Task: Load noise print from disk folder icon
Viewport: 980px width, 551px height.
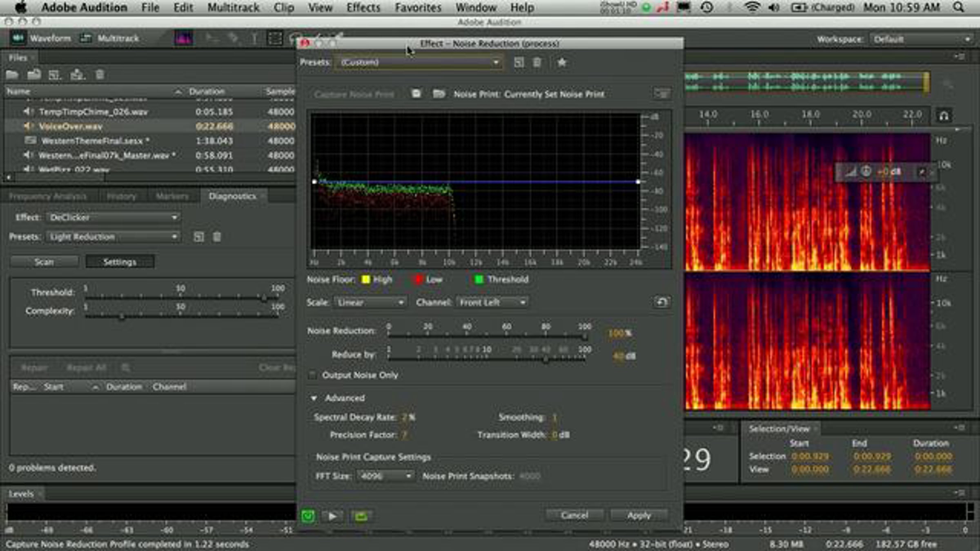Action: click(x=439, y=94)
